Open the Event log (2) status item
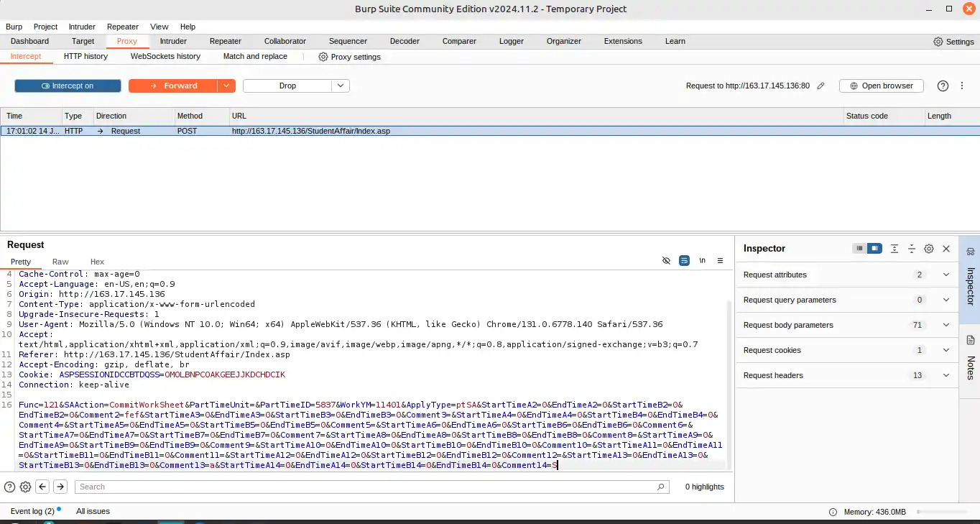This screenshot has width=980, height=524. (x=34, y=511)
